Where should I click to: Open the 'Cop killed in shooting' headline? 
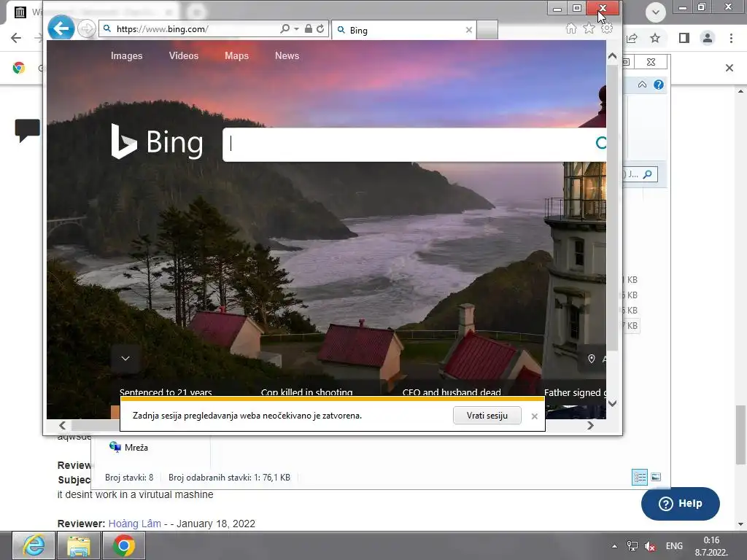click(x=307, y=392)
